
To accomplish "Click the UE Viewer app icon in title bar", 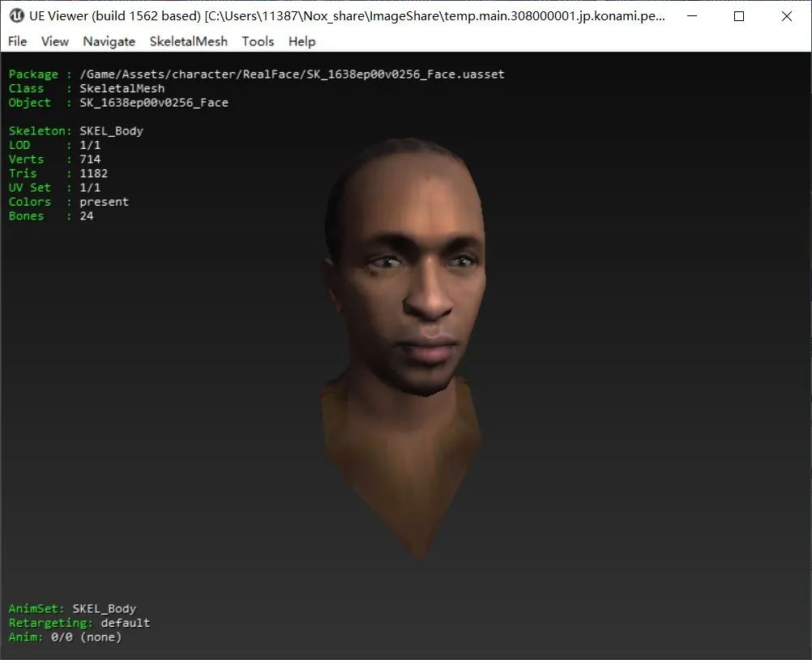I will (16, 16).
